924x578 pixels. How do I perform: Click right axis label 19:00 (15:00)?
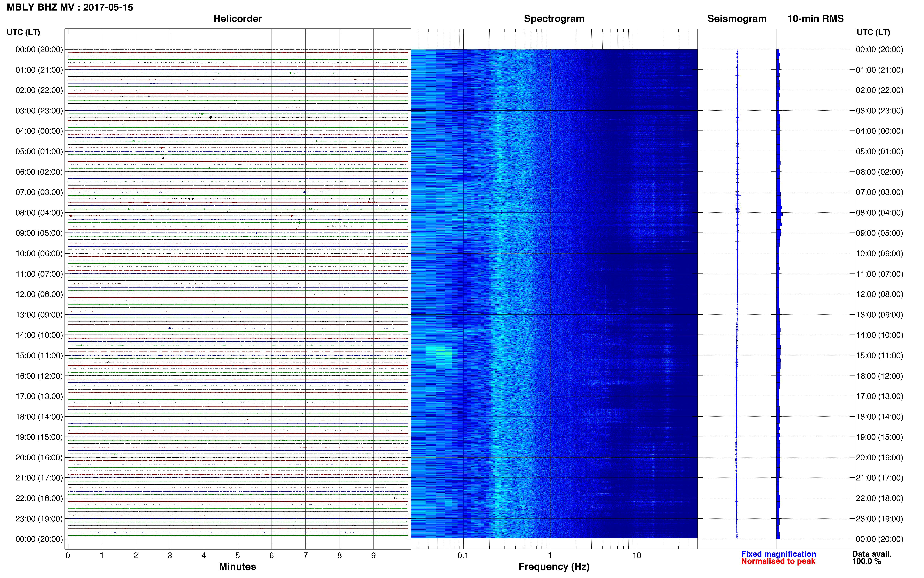point(879,437)
